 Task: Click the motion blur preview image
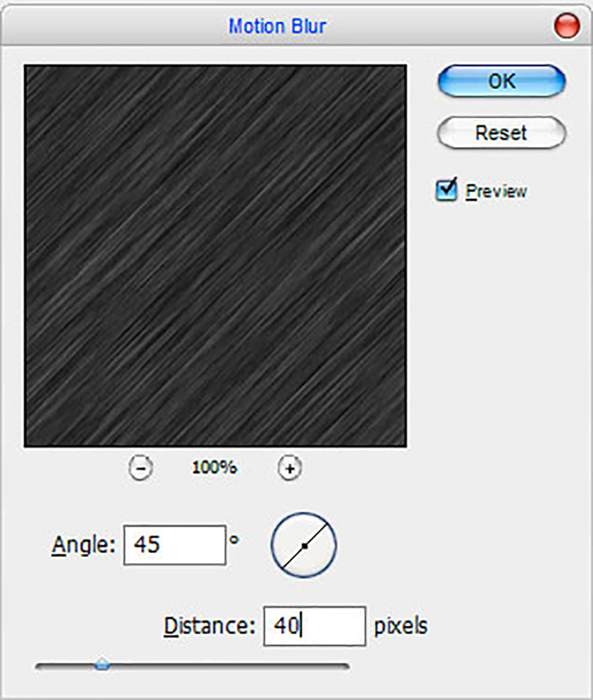(215, 256)
